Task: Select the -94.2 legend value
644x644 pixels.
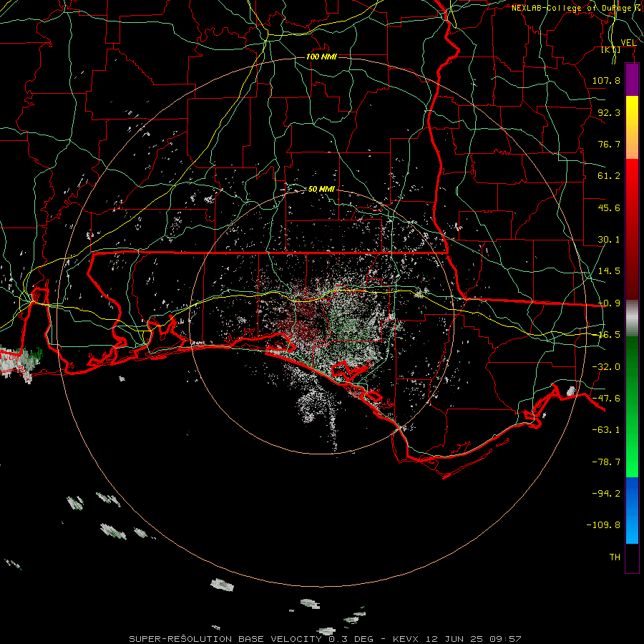Action: pos(606,493)
